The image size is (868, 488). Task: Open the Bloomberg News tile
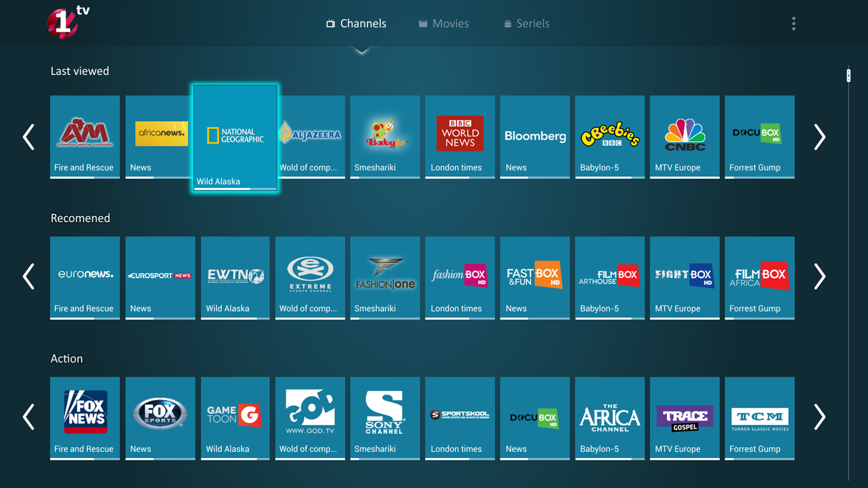[x=535, y=137]
